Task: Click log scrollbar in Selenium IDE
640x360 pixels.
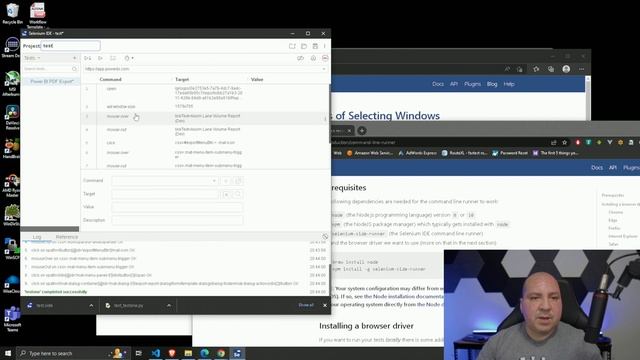Action: pos(329,280)
